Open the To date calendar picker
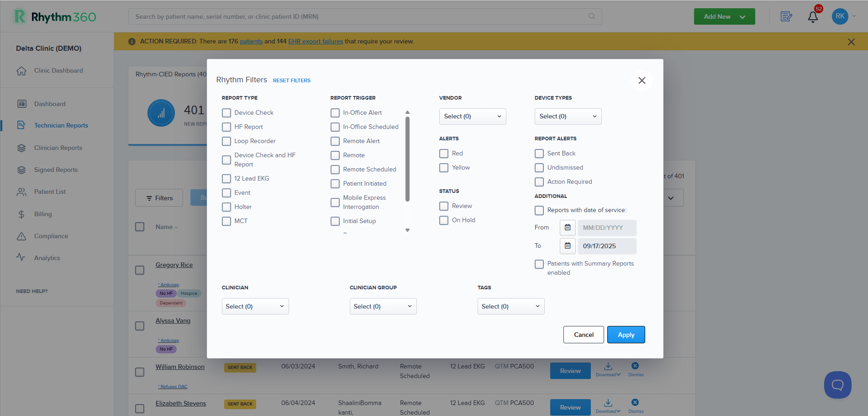 [x=568, y=246]
